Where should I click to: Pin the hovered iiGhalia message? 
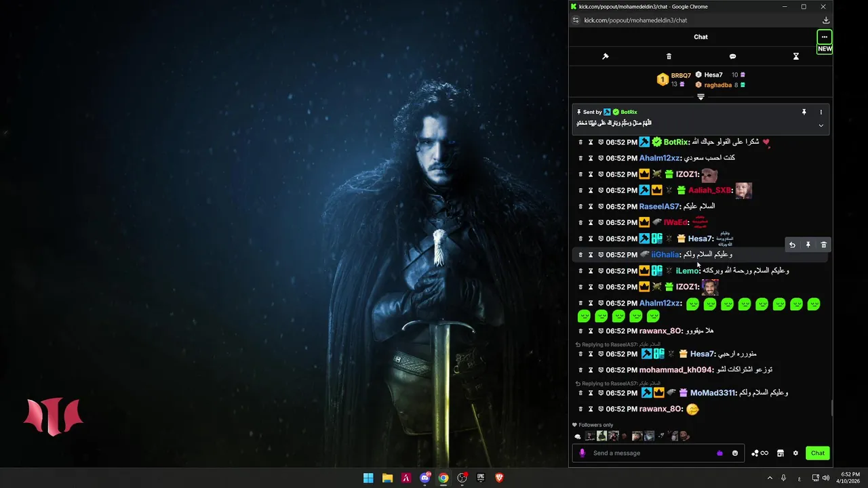pos(808,245)
